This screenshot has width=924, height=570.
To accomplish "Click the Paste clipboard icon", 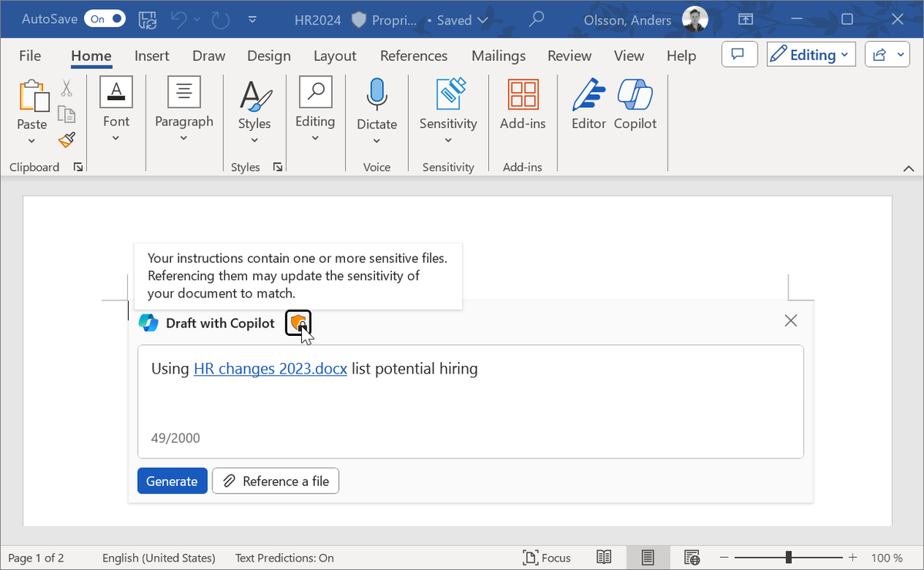I will pos(32,96).
